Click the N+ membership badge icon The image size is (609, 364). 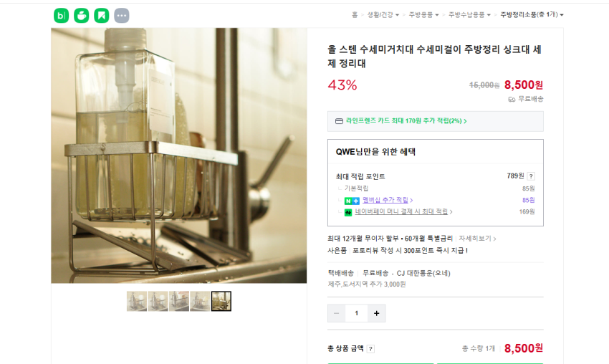tap(352, 201)
